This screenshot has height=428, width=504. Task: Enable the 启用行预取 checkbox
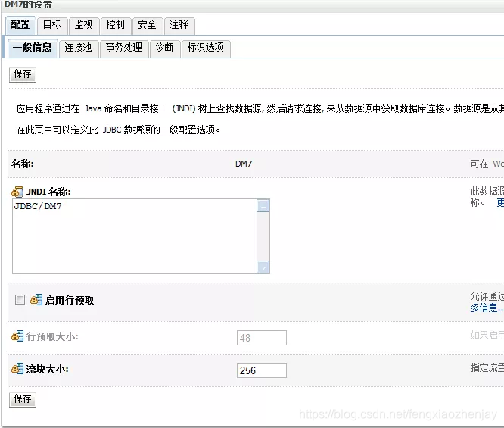coord(20,300)
